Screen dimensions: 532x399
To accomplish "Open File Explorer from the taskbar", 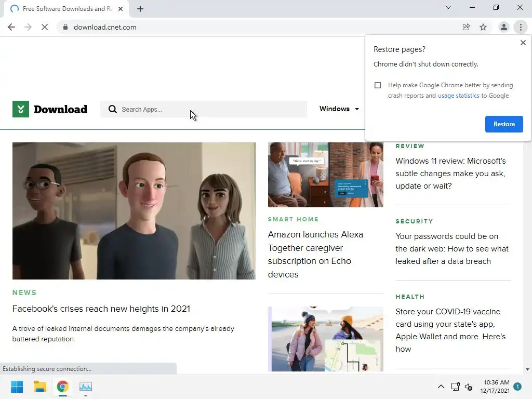I will coord(39,387).
